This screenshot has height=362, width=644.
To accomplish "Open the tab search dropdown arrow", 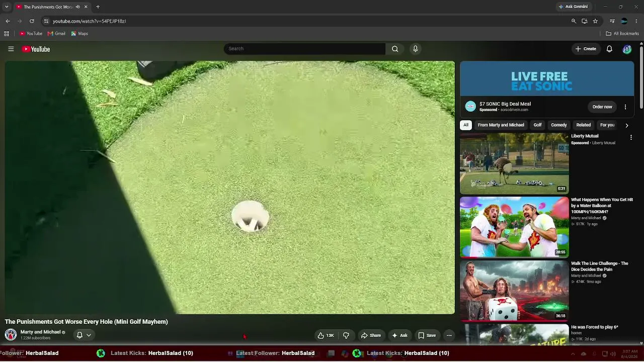I will point(7,7).
